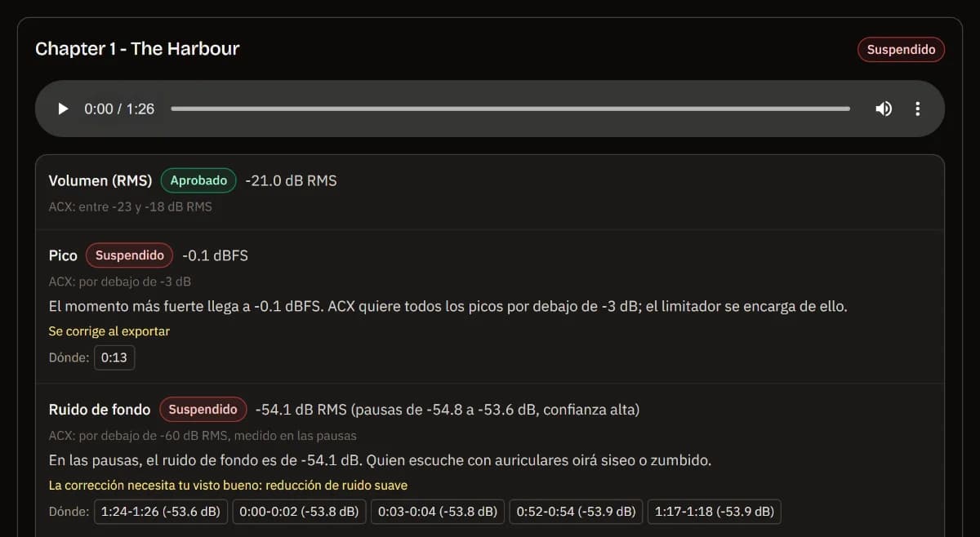Click the "Pico" heading
Viewport: 980px width, 537px height.
63,255
